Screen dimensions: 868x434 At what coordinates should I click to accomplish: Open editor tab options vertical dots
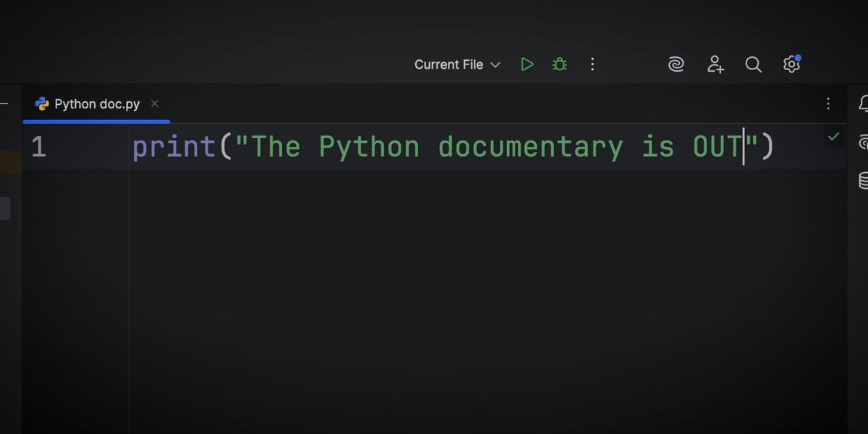828,104
